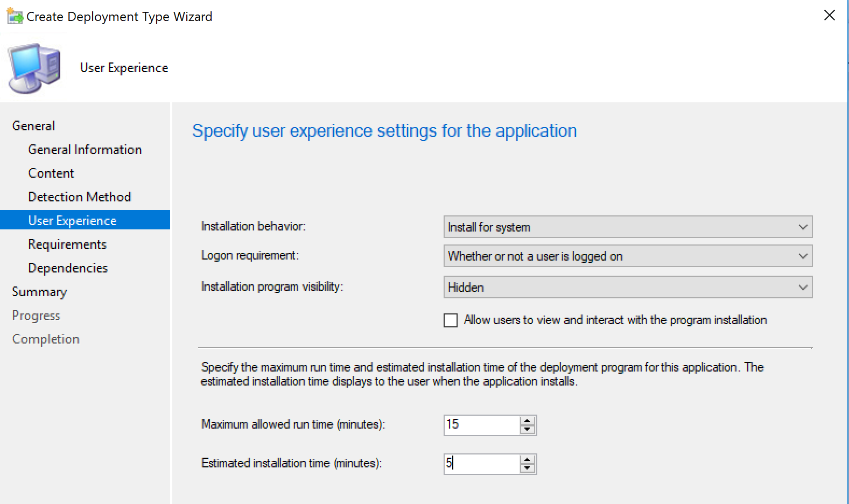
Task: Decrease maximum allowed run time
Action: (x=528, y=430)
